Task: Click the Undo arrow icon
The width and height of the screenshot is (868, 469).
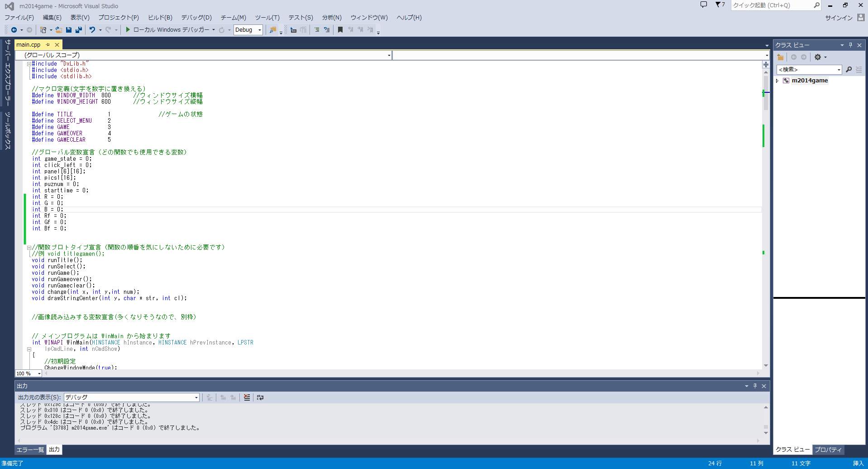Action: click(92, 30)
